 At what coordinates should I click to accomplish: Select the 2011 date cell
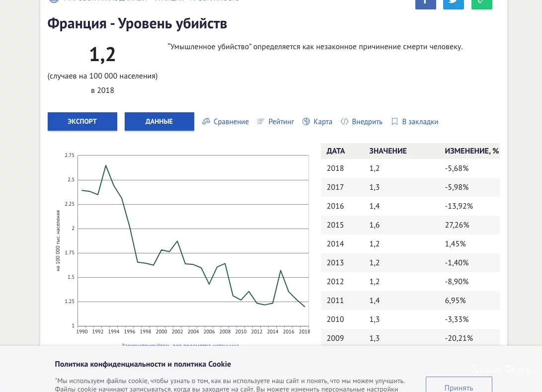[335, 301]
